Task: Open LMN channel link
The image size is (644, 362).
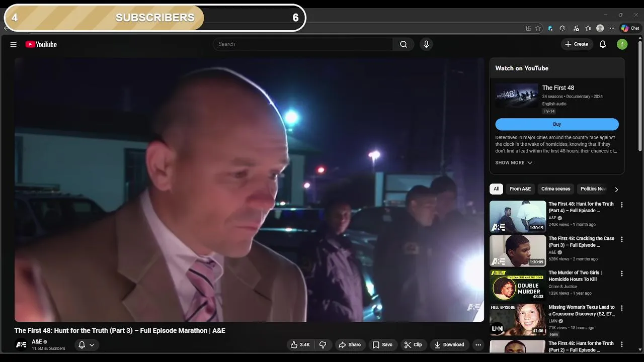Action: 553,321
